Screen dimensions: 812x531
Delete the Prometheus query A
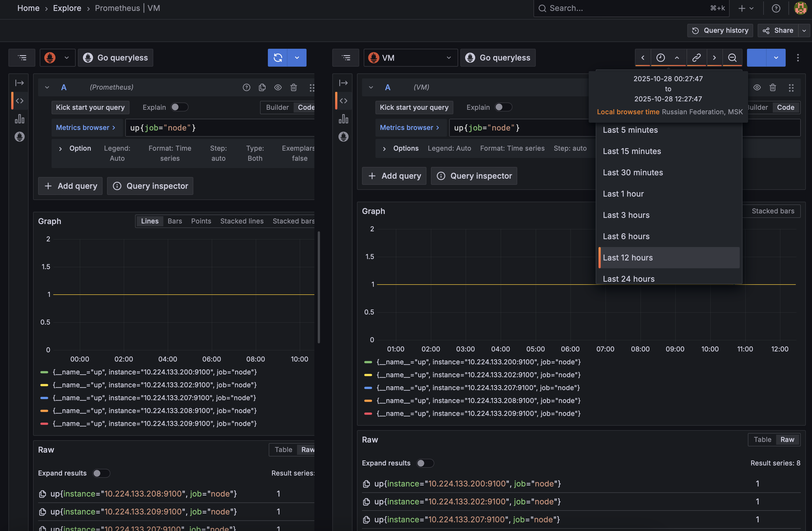click(x=293, y=87)
